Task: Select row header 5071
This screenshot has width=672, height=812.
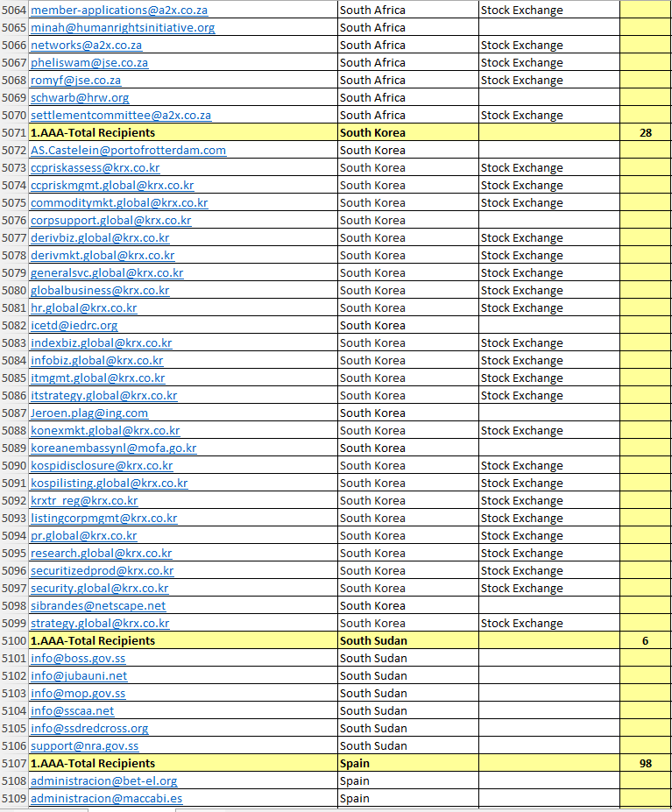Action: tap(14, 133)
